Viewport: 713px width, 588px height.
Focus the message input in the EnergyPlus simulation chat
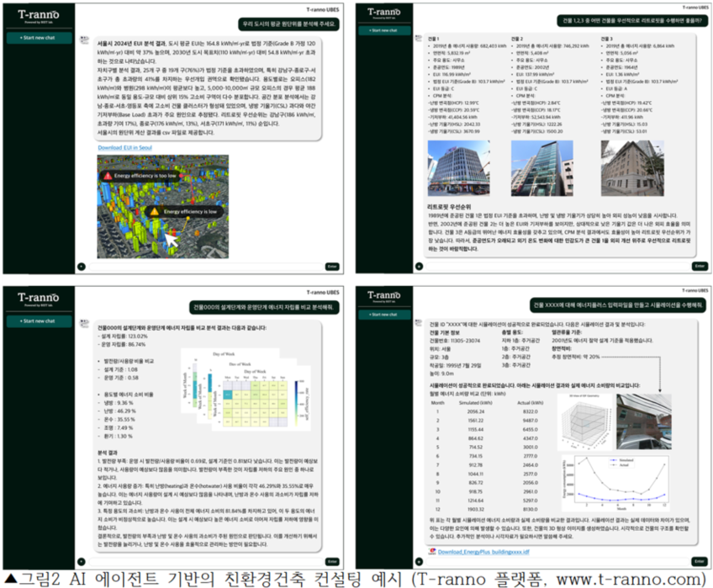558,562
